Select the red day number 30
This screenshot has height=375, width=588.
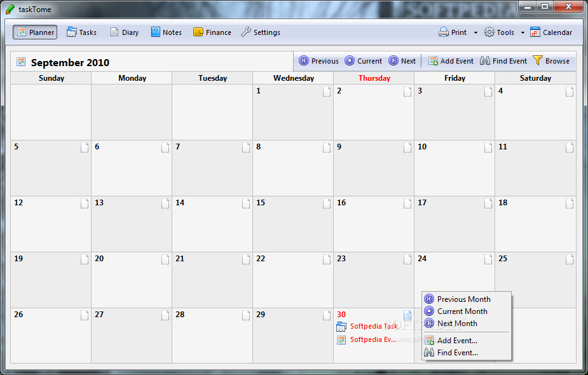[341, 314]
